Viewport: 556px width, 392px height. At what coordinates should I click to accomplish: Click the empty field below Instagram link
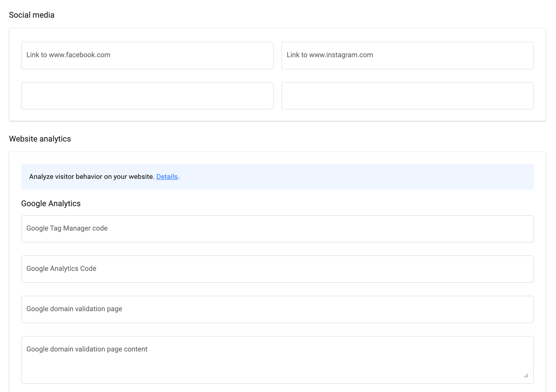pos(407,96)
